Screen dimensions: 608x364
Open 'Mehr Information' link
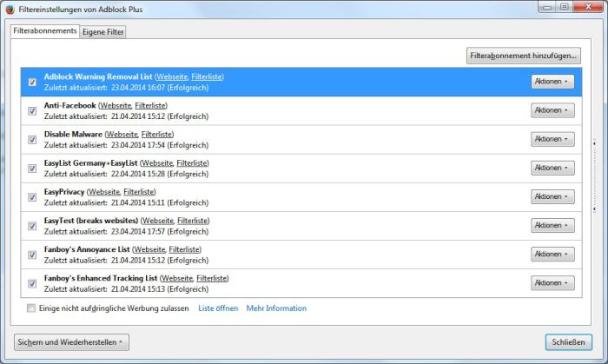[x=276, y=308]
